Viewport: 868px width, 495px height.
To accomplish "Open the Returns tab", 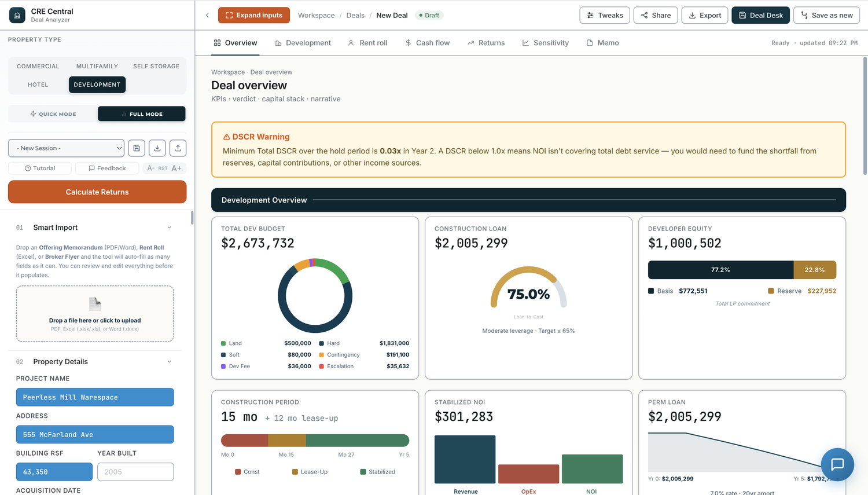I will click(x=486, y=43).
